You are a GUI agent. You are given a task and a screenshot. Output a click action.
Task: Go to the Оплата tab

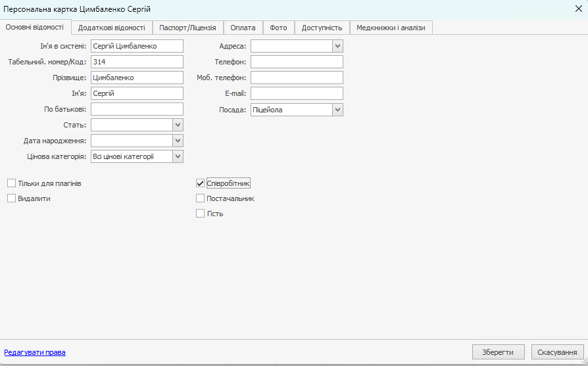[243, 28]
